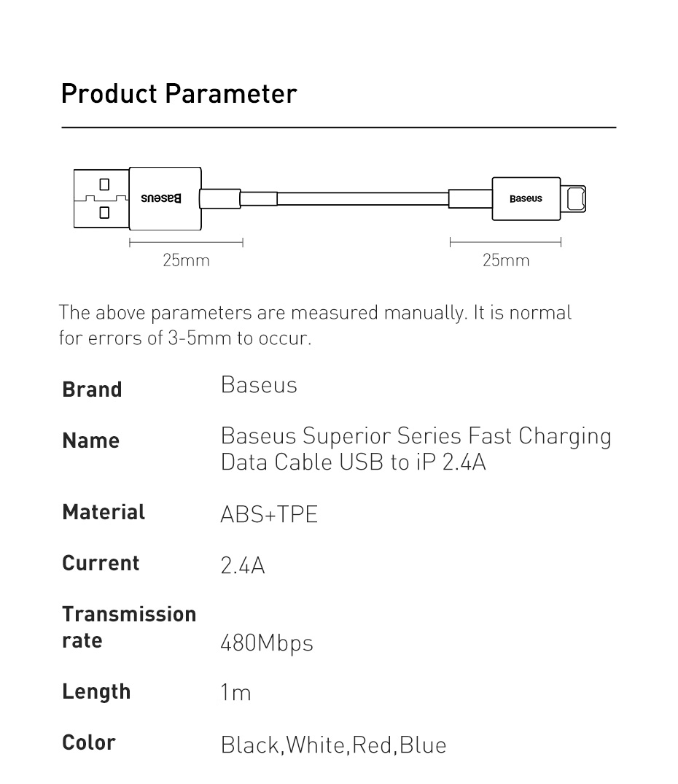Image resolution: width=678 pixels, height=784 pixels.
Task: Click the Transmission rate label
Action: [x=129, y=627]
